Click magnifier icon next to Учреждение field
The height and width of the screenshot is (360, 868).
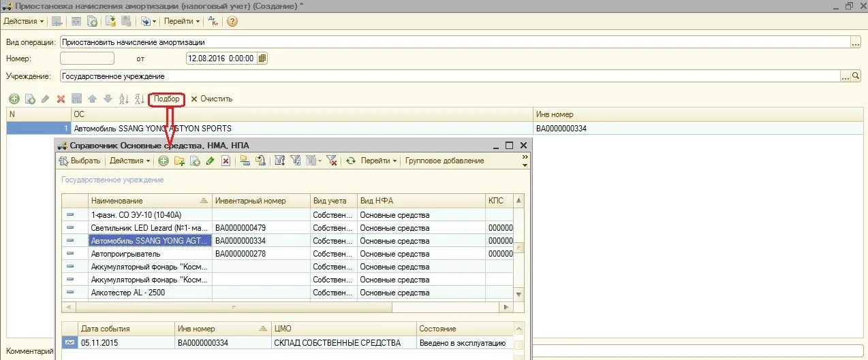tap(856, 76)
